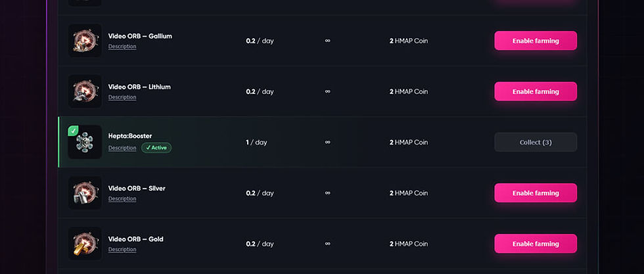Enable farming for Video ORB – Gold
This screenshot has width=644, height=274.
(536, 244)
